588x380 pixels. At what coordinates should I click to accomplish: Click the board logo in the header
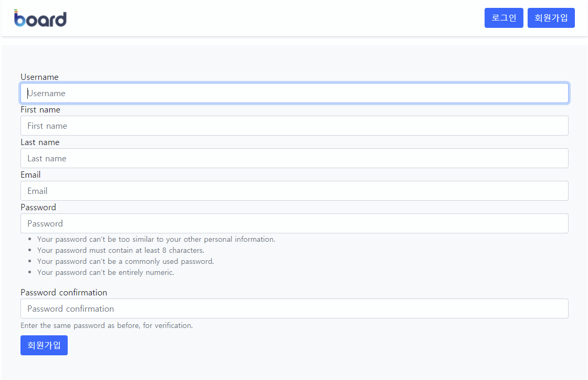click(x=40, y=18)
